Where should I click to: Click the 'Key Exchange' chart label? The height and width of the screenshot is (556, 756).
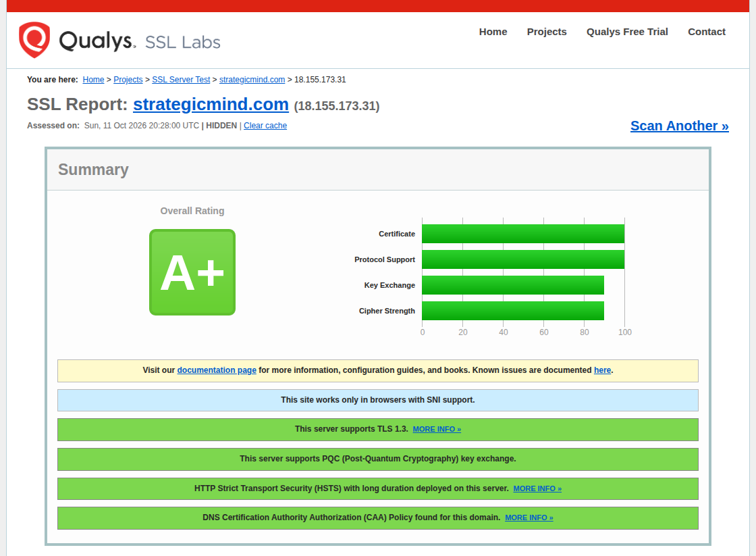(389, 285)
